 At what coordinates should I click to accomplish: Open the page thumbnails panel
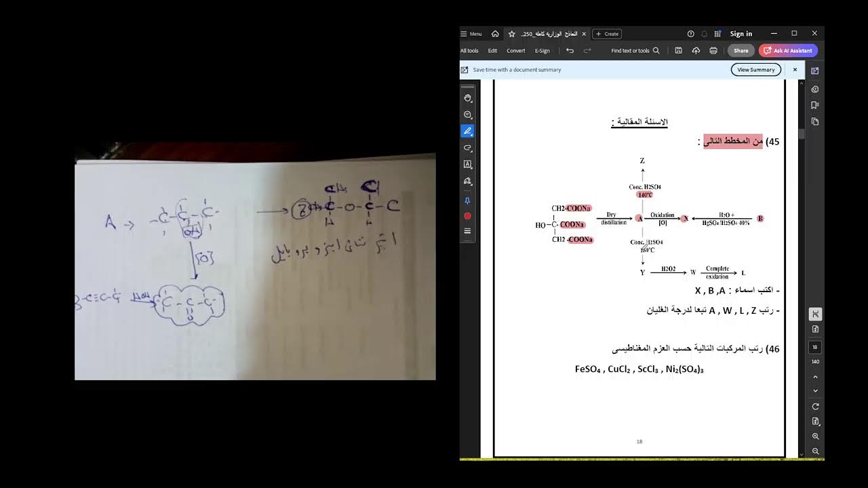(815, 121)
